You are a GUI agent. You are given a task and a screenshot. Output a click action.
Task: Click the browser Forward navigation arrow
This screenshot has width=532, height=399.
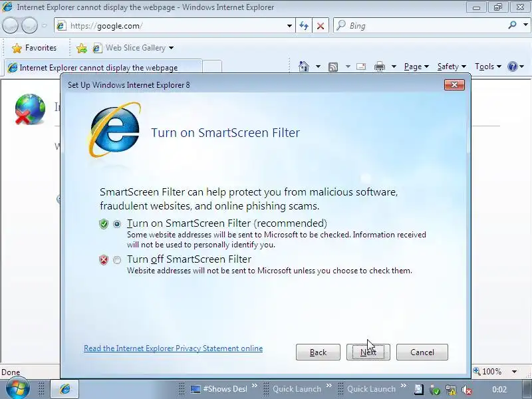(x=30, y=26)
